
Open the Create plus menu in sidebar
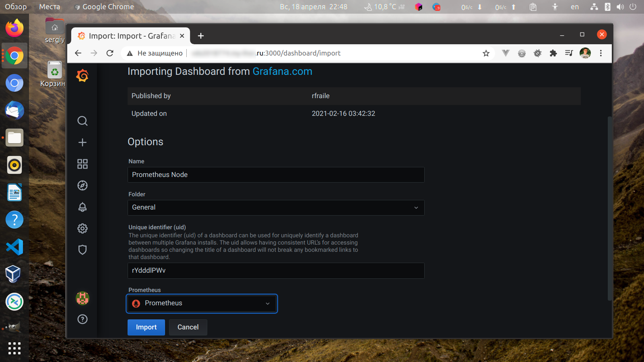(83, 142)
